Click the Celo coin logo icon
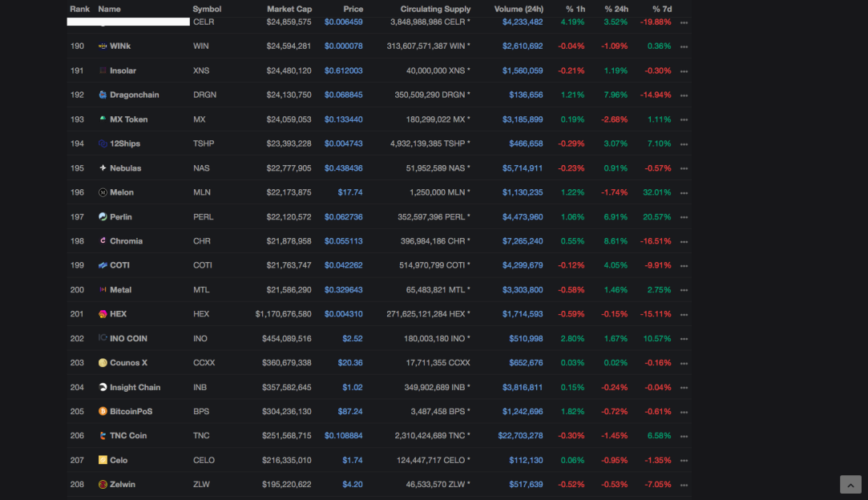Screen dimensions: 868x500 point(103,460)
